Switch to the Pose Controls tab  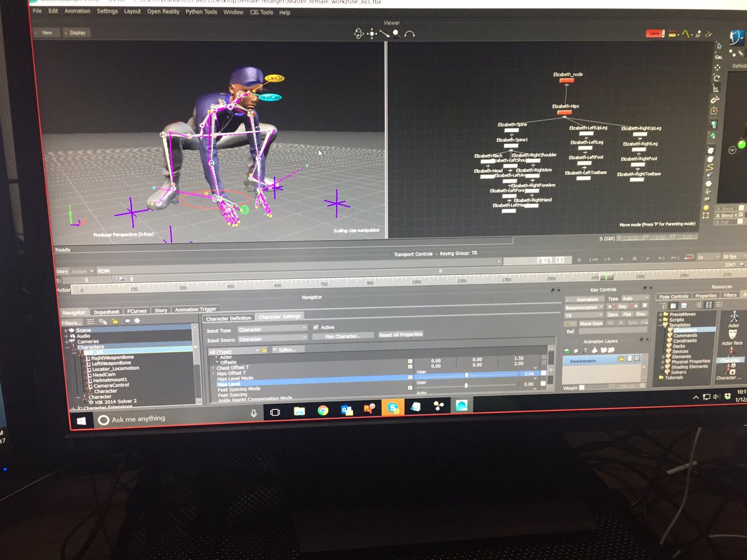[x=674, y=297]
